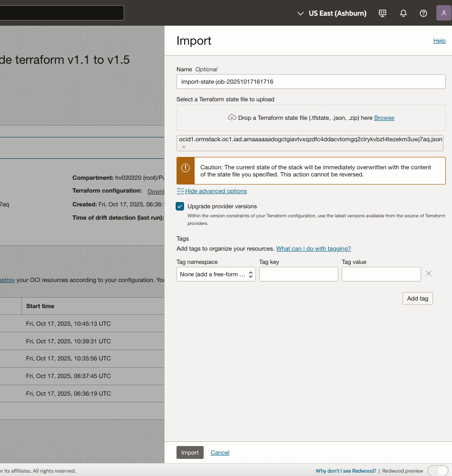The width and height of the screenshot is (452, 476).
Task: Click inside the Name input field
Action: [x=311, y=81]
